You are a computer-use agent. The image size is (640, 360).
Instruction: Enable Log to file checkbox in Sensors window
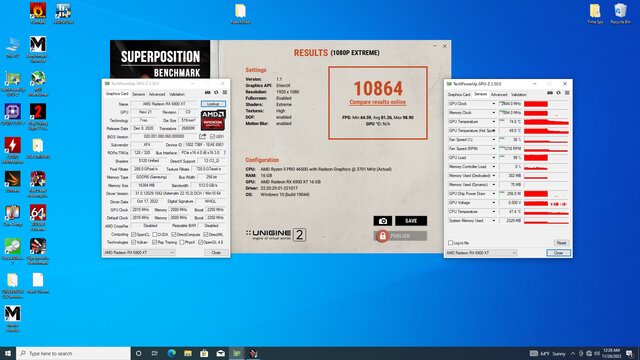(x=451, y=243)
